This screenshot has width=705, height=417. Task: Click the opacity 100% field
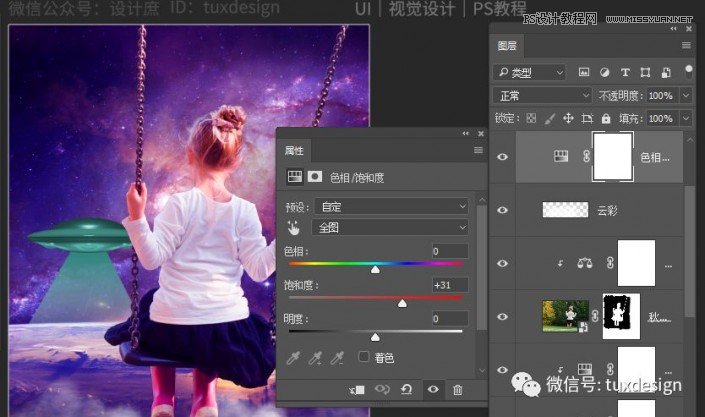coord(662,95)
